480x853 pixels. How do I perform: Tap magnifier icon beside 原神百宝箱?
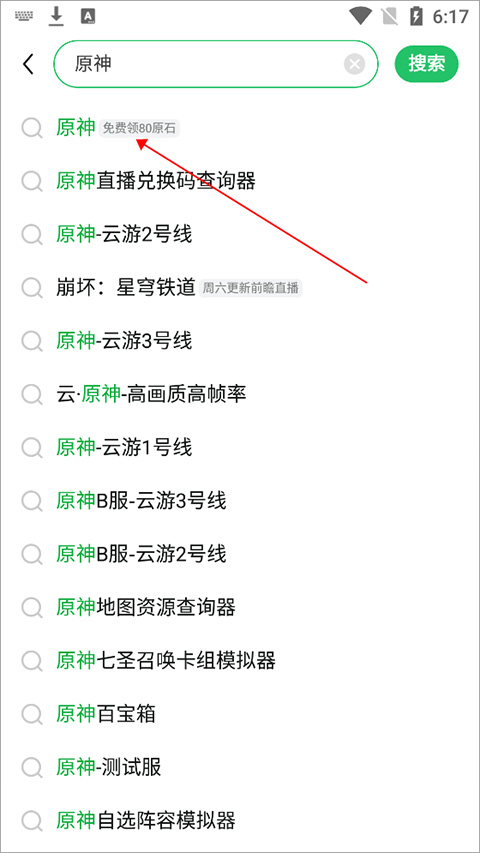click(x=32, y=715)
